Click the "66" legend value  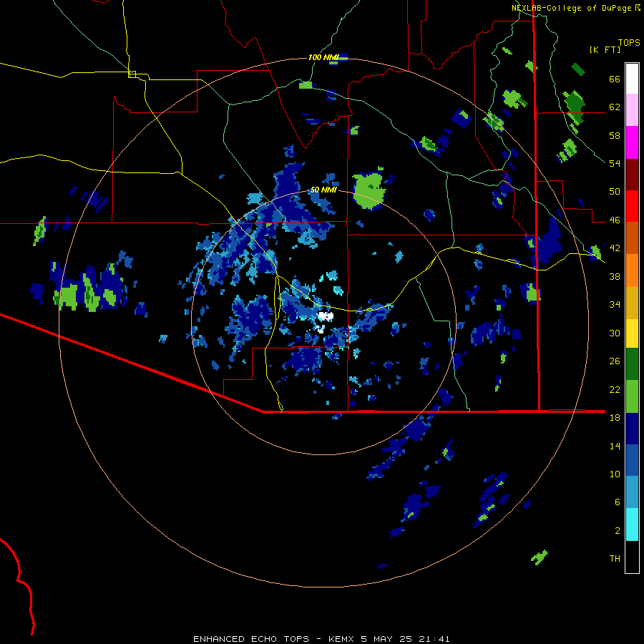[615, 79]
